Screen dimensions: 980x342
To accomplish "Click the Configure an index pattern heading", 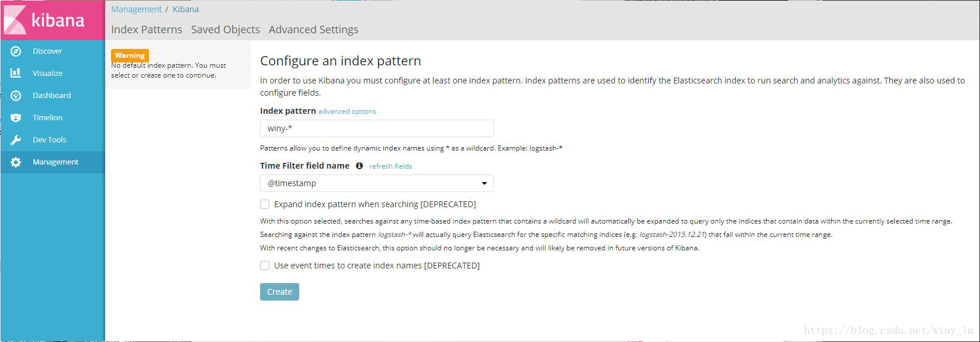I will tap(341, 61).
